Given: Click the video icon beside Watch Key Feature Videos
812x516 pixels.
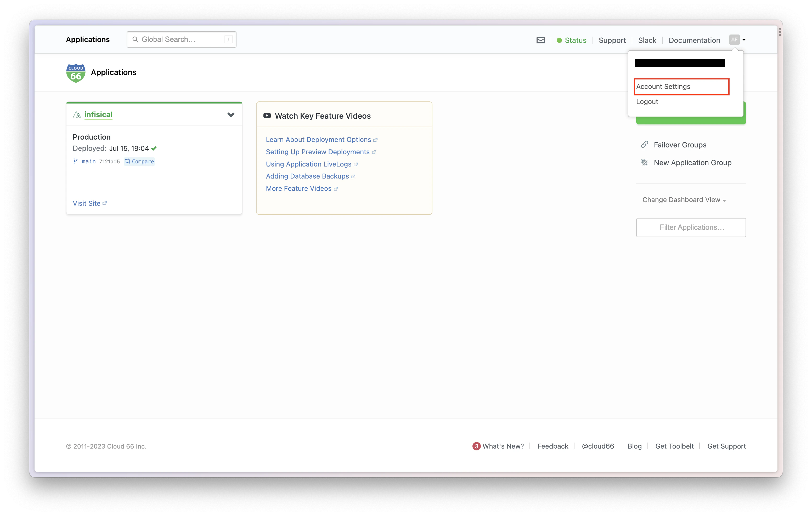Looking at the screenshot, I should (267, 116).
